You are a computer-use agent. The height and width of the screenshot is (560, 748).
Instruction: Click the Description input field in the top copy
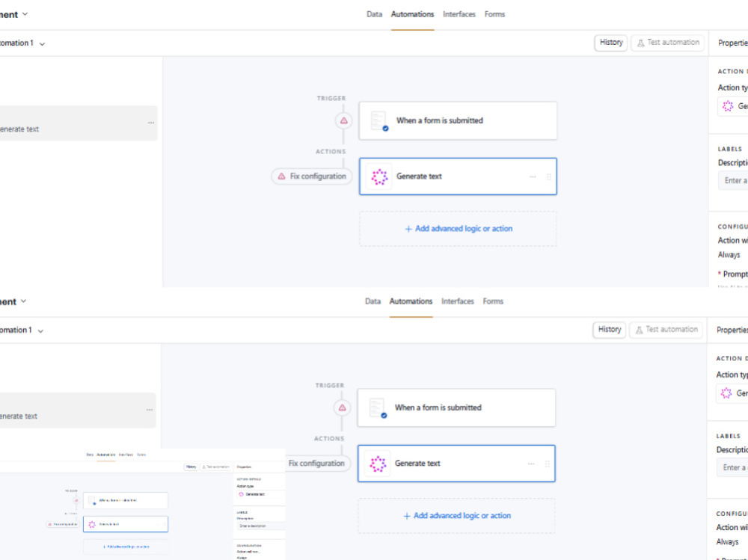[733, 181]
